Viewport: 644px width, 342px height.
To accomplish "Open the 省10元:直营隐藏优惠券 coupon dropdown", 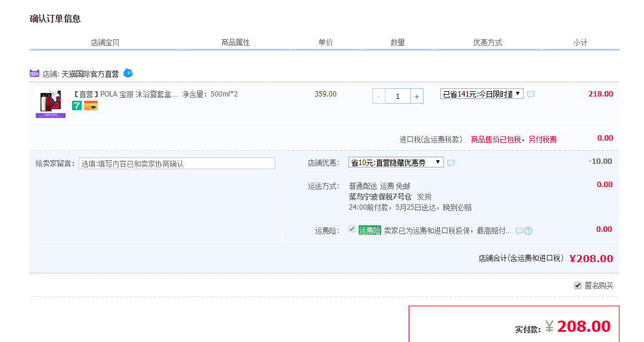I will click(x=396, y=162).
